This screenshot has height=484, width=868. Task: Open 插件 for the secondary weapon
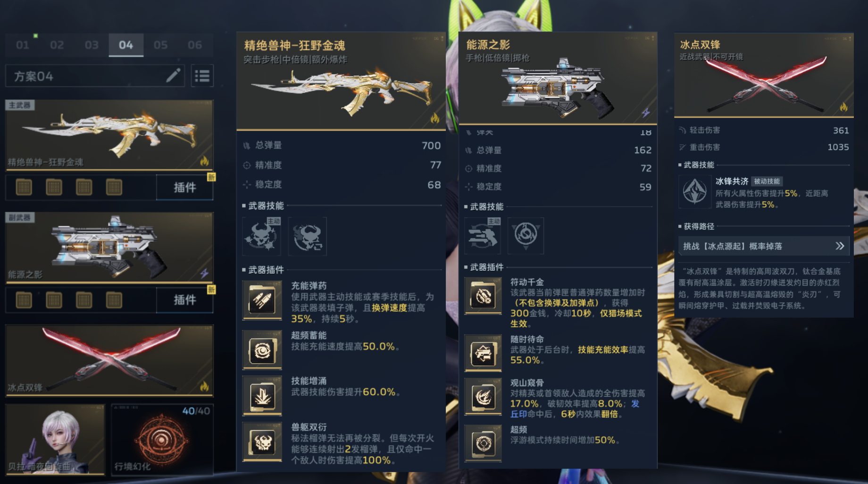pyautogui.click(x=184, y=300)
